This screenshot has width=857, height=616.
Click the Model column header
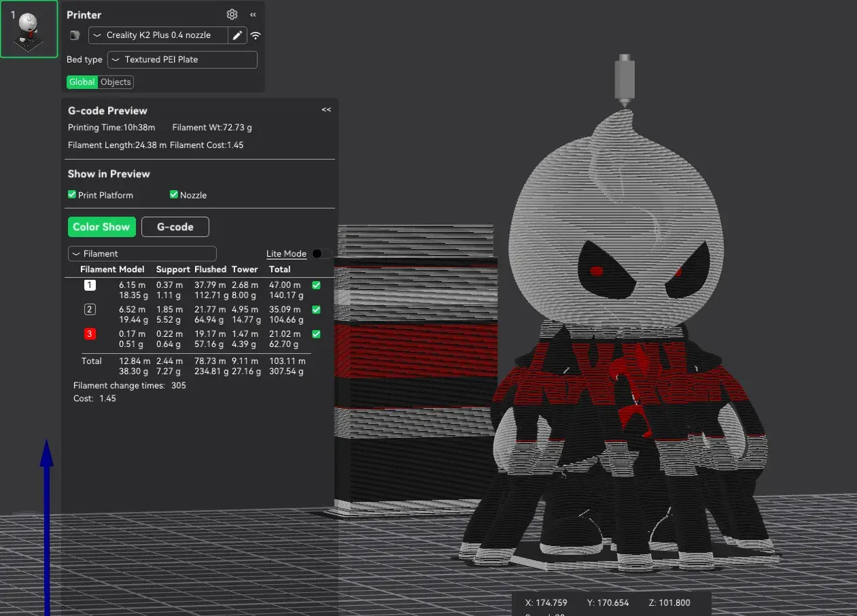pos(132,270)
